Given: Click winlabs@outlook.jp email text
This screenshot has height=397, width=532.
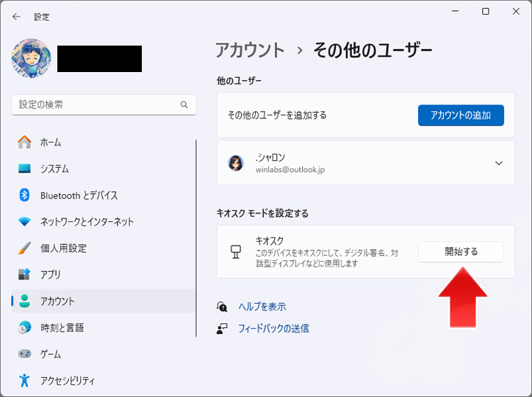Looking at the screenshot, I should [290, 170].
